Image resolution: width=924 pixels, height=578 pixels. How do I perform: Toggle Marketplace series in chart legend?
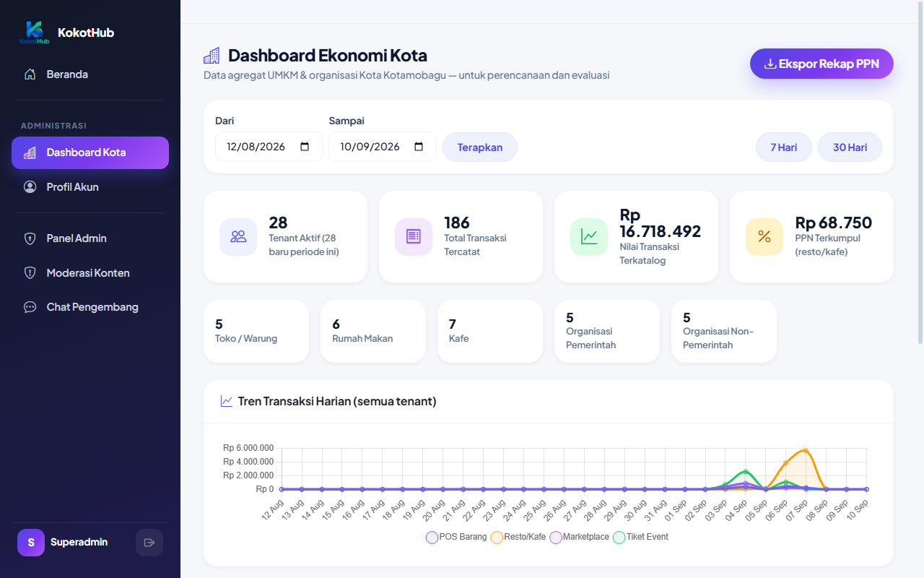(x=580, y=538)
